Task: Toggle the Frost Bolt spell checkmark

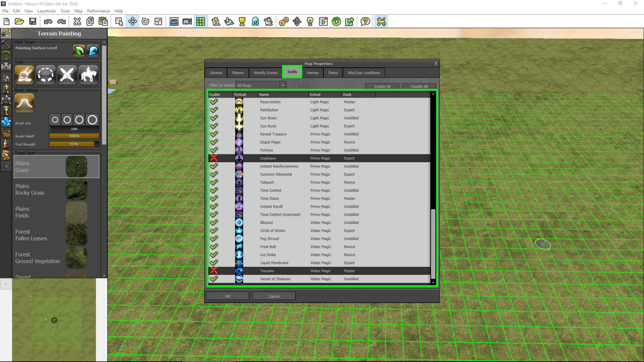Action: tap(214, 247)
